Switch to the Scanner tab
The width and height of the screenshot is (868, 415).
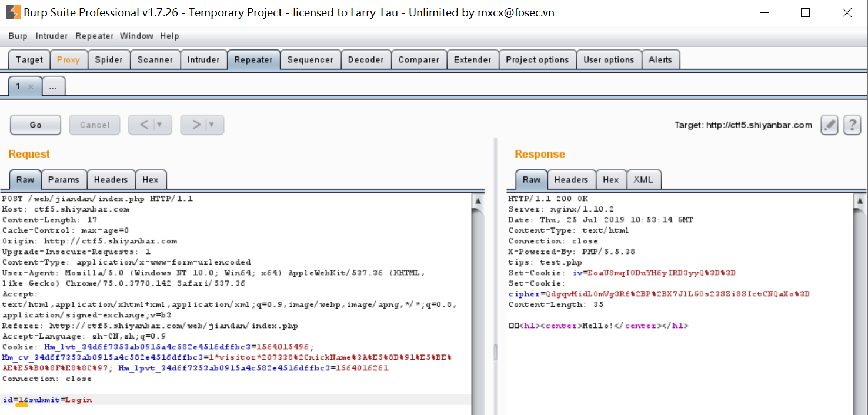[155, 60]
